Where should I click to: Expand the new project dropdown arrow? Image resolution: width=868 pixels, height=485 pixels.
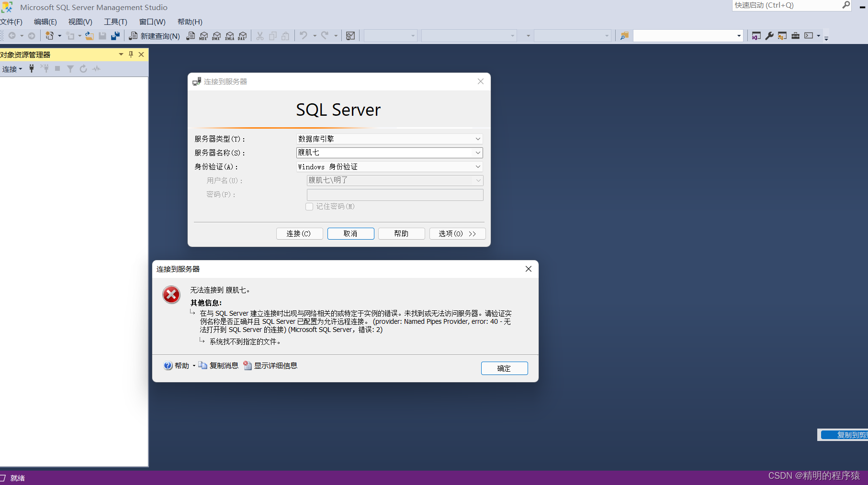point(59,36)
